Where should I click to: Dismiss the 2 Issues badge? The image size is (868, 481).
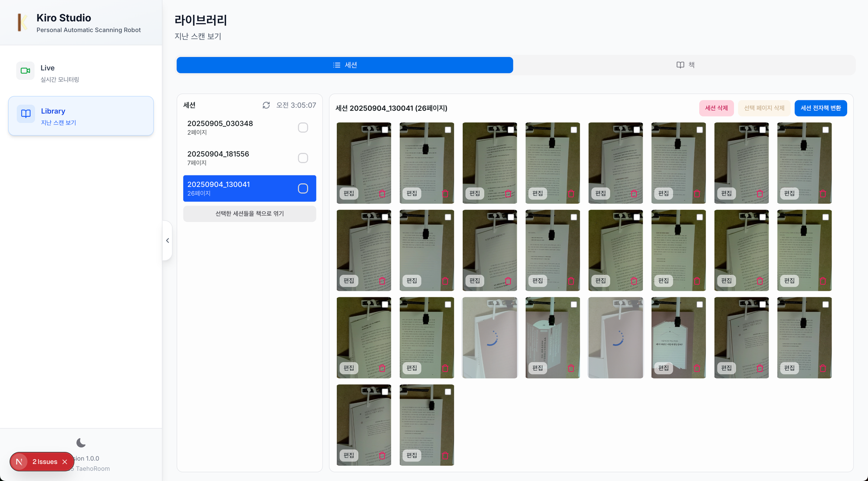pyautogui.click(x=65, y=462)
